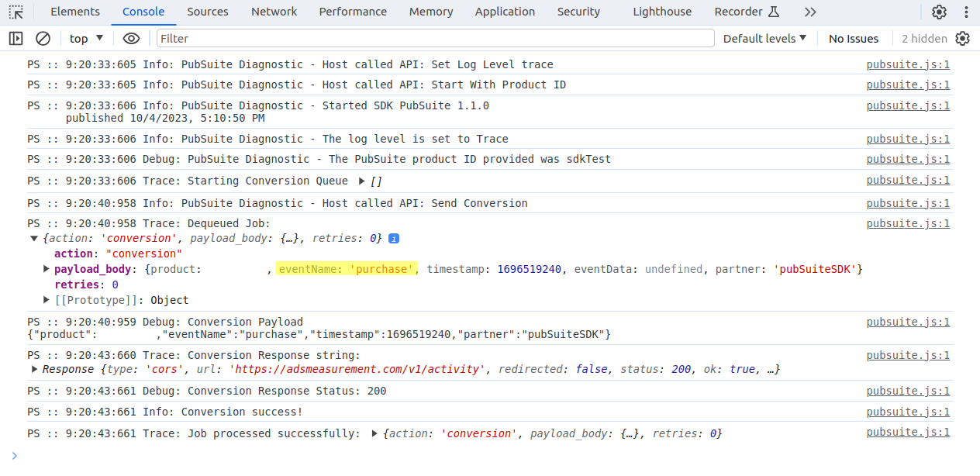This screenshot has height=476, width=980.
Task: Open the Security tab
Action: (x=578, y=12)
